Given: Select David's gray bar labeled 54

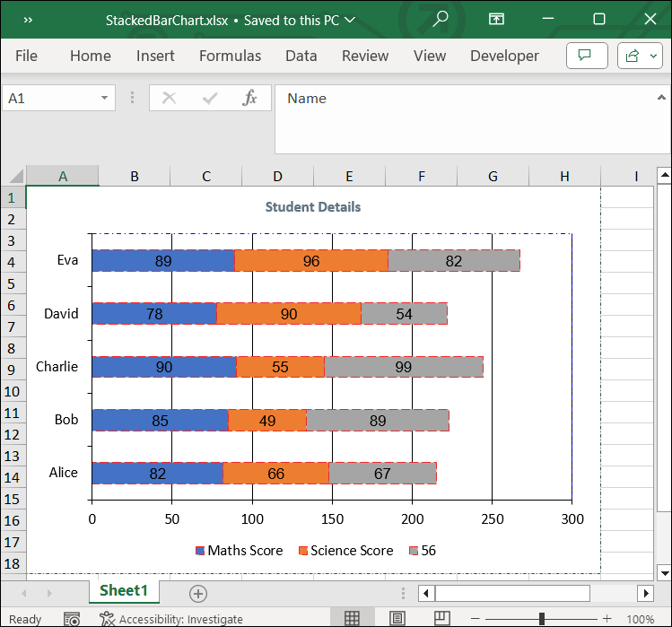Looking at the screenshot, I should point(404,314).
